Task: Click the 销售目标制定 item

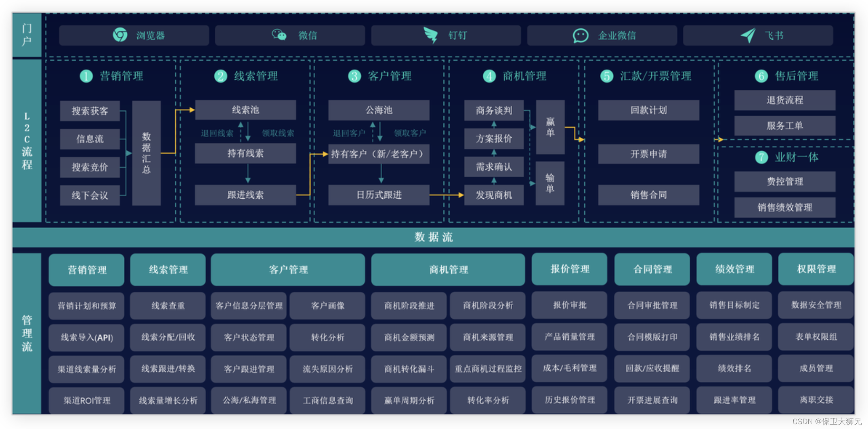Action: click(x=734, y=305)
